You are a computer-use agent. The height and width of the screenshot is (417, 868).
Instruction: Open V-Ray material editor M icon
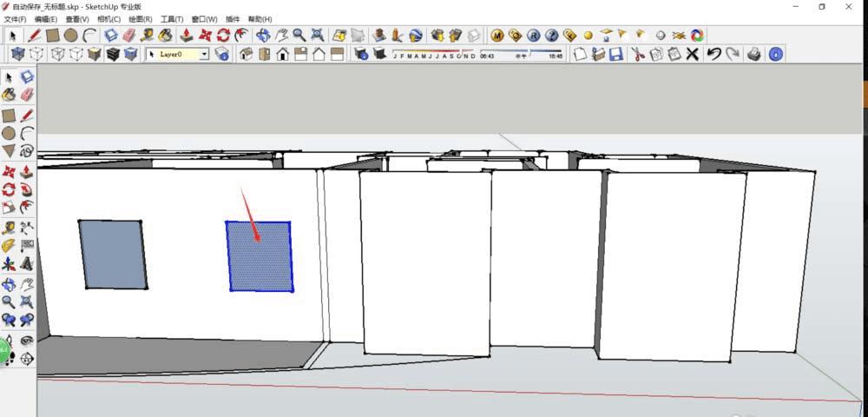coord(497,36)
